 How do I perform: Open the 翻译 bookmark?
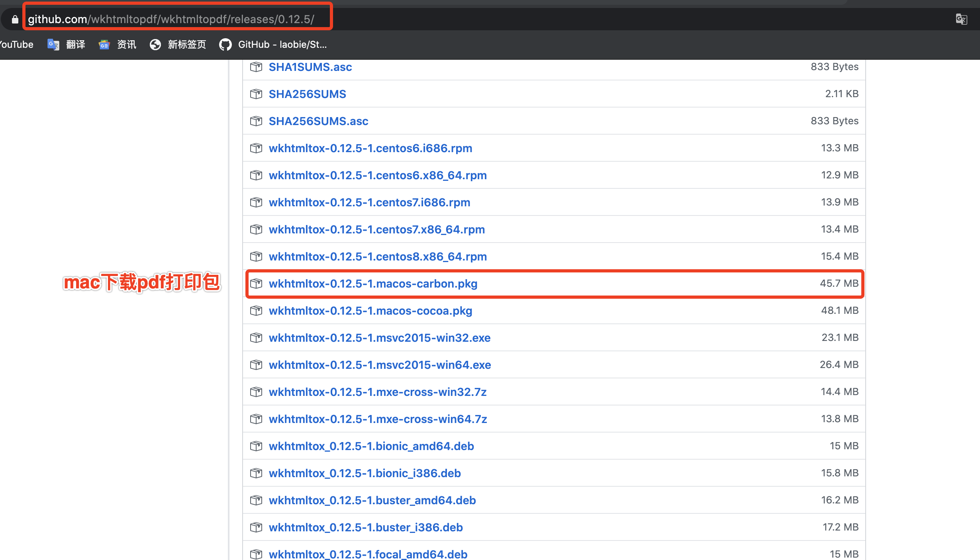tap(67, 45)
